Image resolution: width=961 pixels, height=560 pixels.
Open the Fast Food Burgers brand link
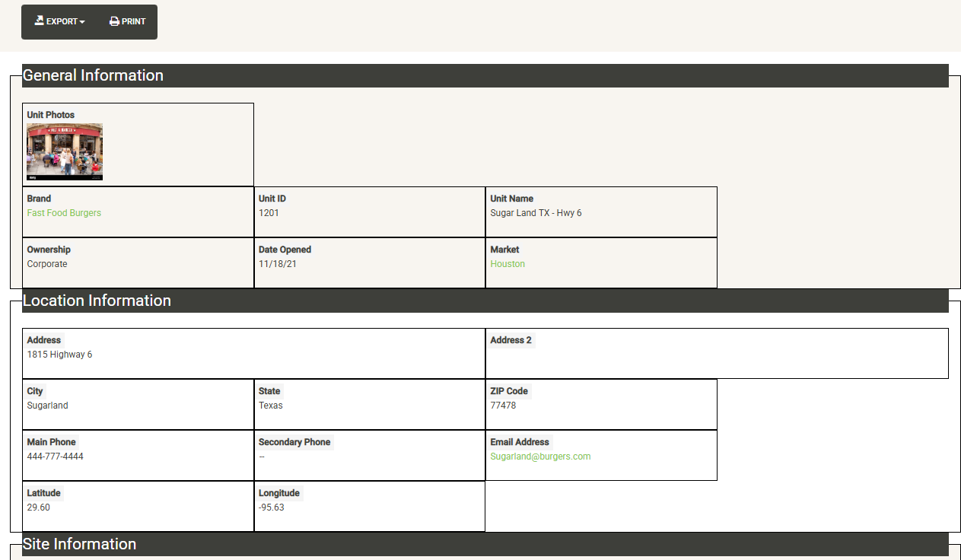pyautogui.click(x=64, y=213)
